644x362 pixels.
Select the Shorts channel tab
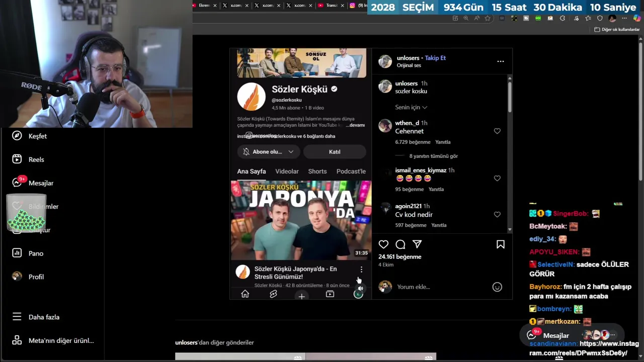(317, 171)
